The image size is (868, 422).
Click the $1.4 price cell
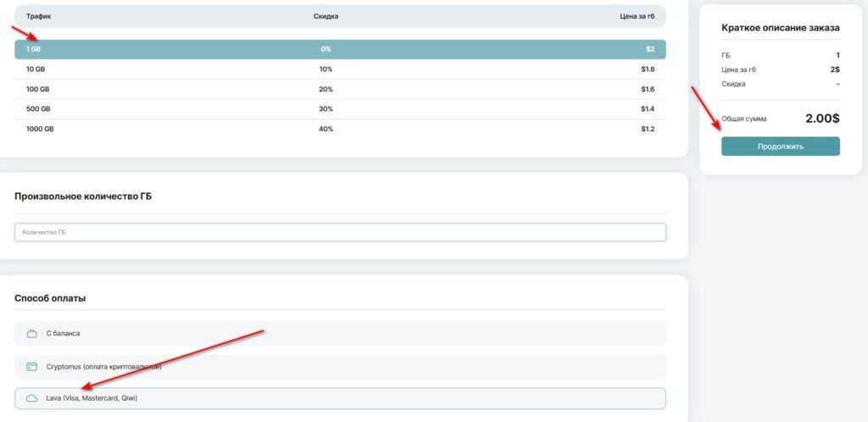(647, 108)
